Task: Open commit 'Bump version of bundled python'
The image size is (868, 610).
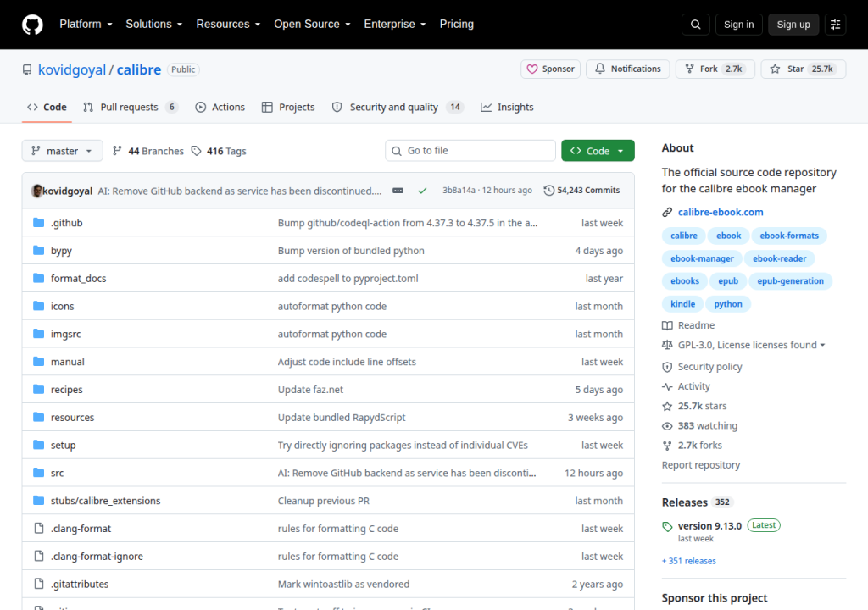Action: point(351,251)
